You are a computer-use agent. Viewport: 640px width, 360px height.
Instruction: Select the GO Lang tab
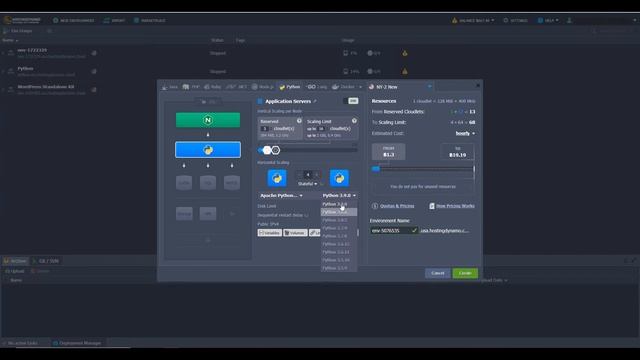(317, 87)
